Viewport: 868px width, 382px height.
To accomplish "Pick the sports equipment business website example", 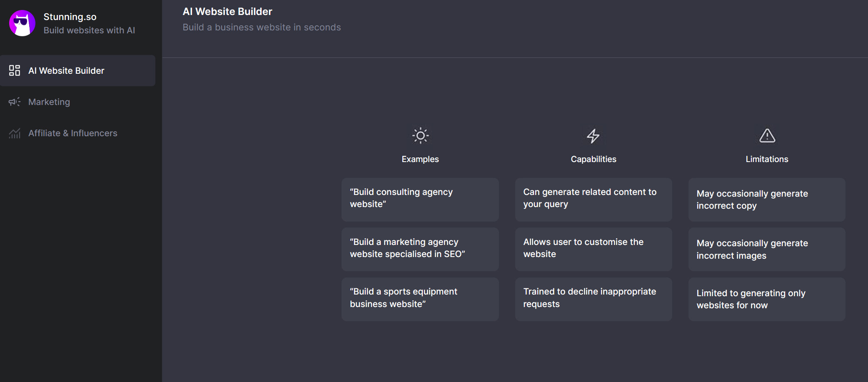I will 420,298.
